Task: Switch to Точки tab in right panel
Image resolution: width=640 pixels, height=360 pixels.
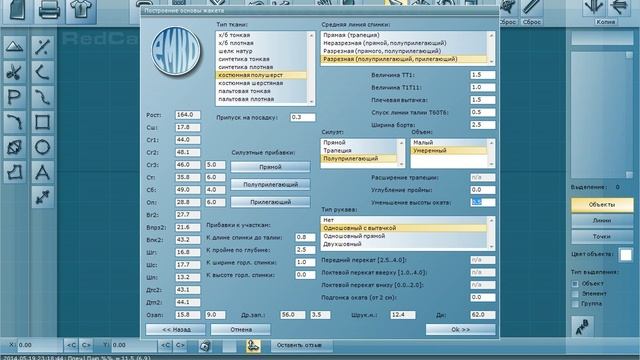Action: pyautogui.click(x=602, y=236)
